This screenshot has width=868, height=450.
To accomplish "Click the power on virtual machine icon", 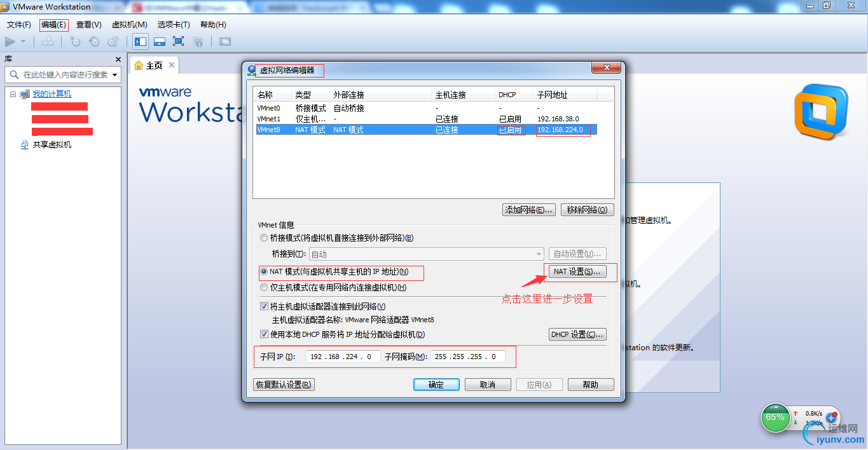I will (10, 41).
